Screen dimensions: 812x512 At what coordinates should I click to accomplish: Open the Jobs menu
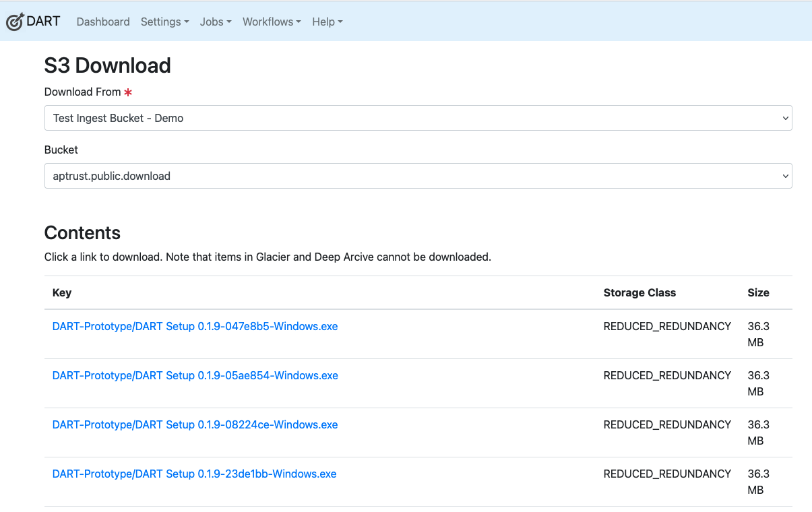(x=212, y=22)
